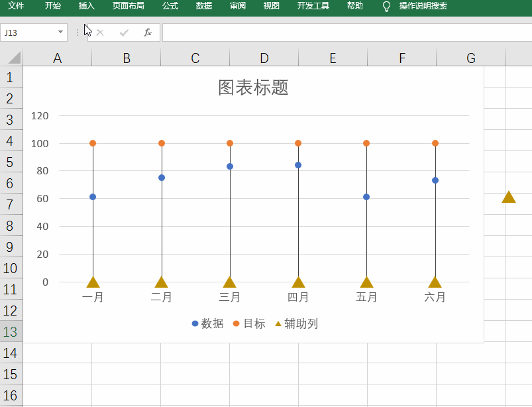Select column E header
The height and width of the screenshot is (407, 532).
pos(333,58)
